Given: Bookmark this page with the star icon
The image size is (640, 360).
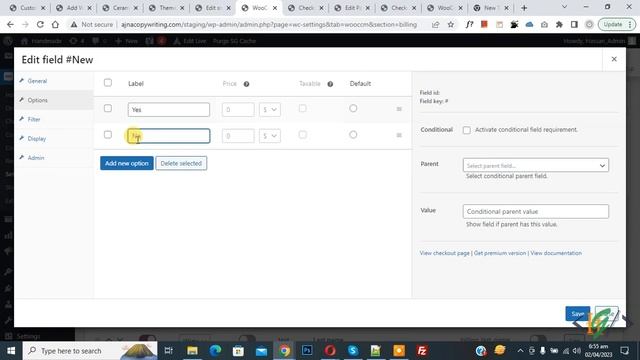Looking at the screenshot, I should click(451, 24).
